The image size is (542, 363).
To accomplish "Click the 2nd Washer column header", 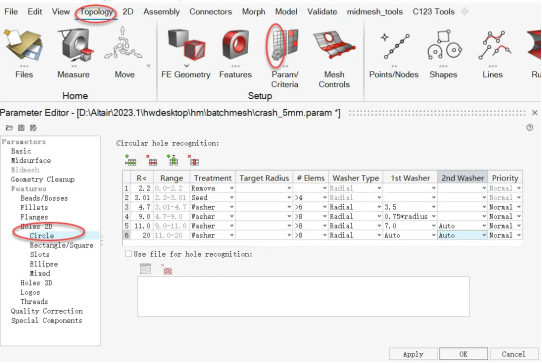I will (x=462, y=178).
